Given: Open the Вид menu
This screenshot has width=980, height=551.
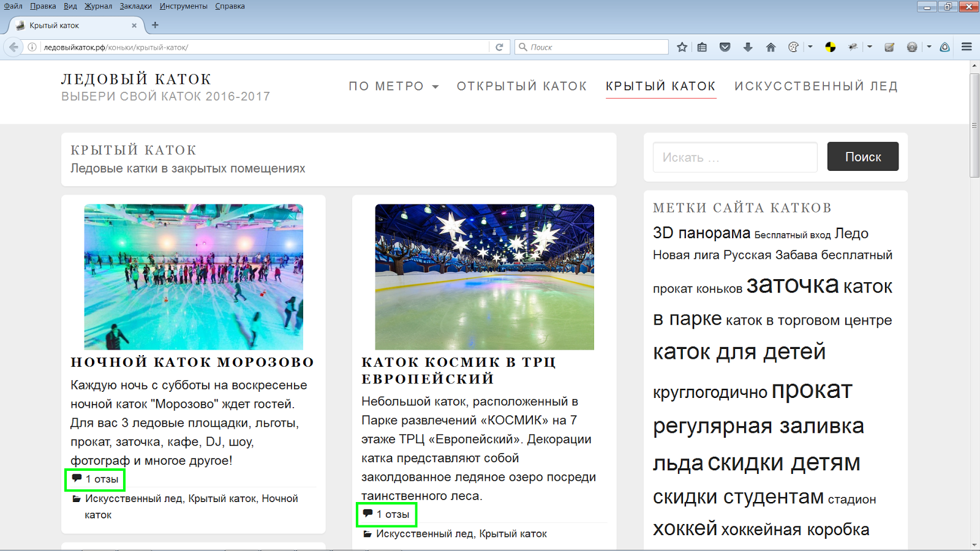Looking at the screenshot, I should tap(70, 6).
